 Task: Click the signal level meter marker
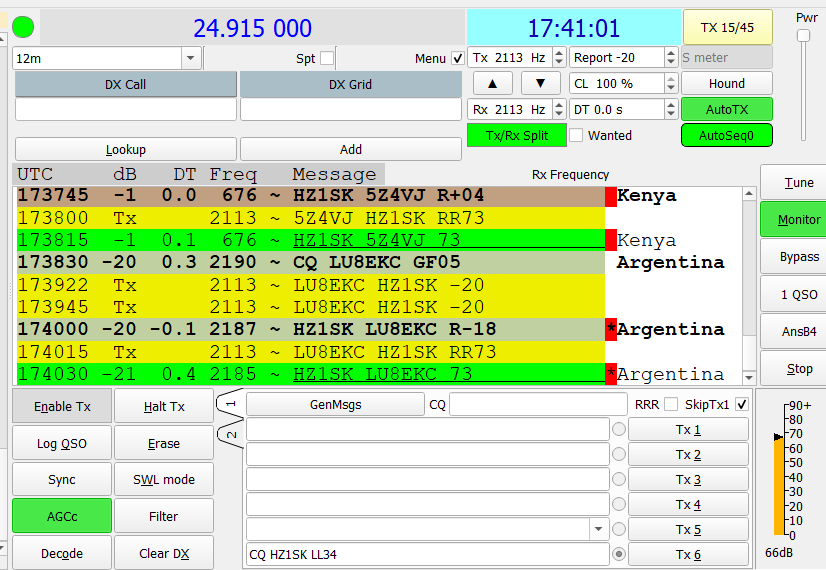(778, 437)
